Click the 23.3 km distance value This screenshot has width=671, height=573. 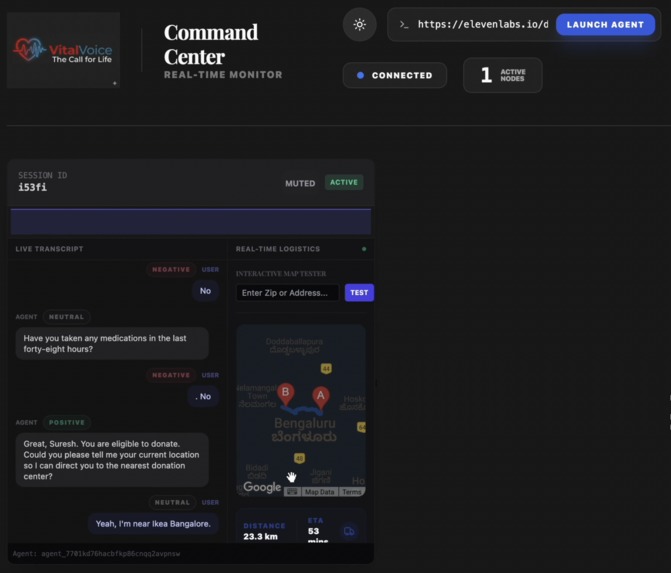[260, 536]
